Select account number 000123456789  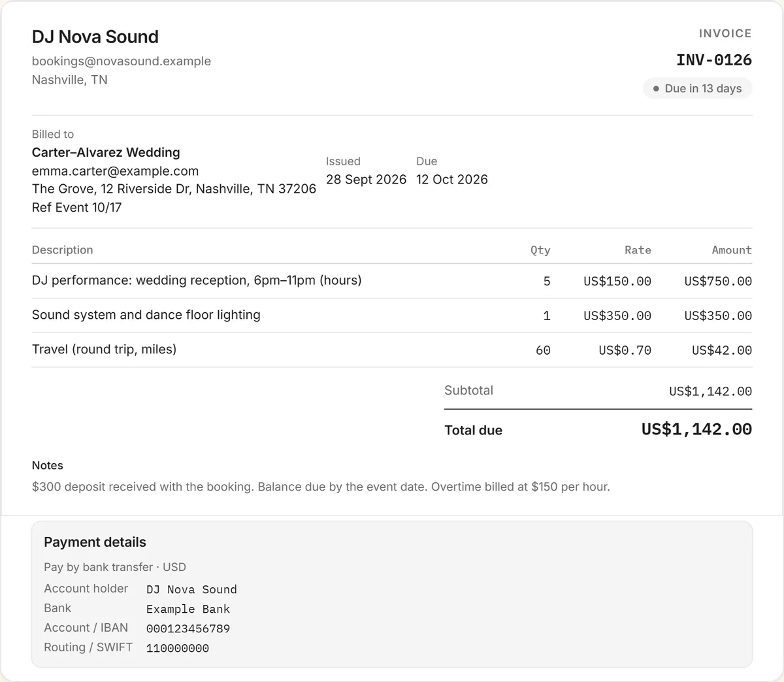click(x=188, y=629)
